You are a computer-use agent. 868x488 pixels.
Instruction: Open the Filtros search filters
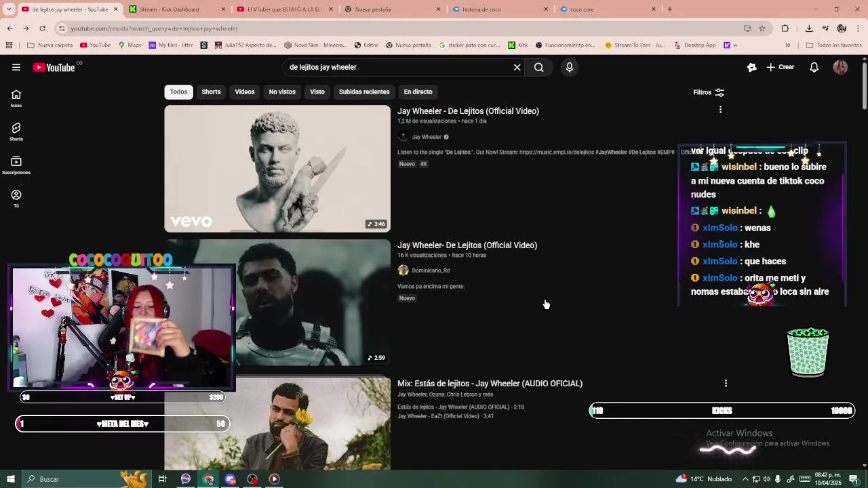coord(709,92)
